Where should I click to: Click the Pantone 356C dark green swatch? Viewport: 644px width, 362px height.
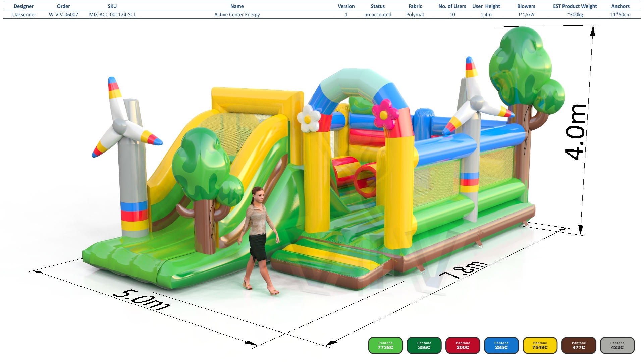[x=424, y=345]
